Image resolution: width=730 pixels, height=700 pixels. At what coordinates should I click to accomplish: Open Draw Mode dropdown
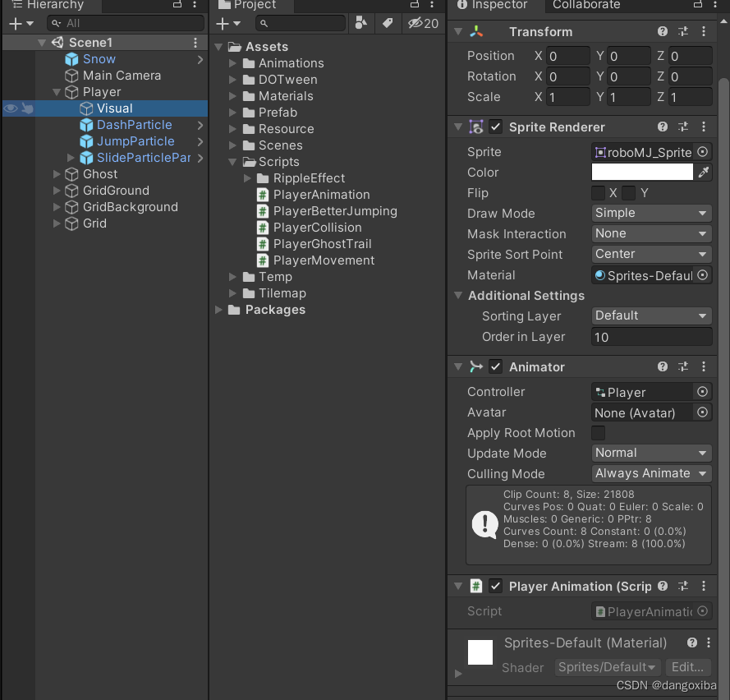(651, 214)
